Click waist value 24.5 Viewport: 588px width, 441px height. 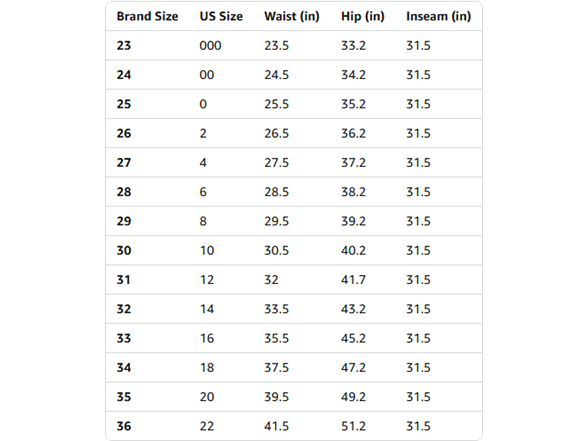[276, 75]
